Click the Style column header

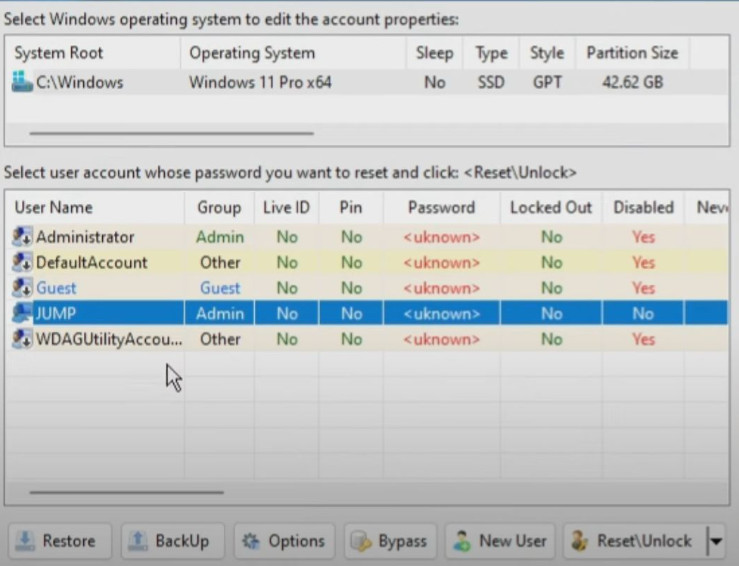(547, 53)
